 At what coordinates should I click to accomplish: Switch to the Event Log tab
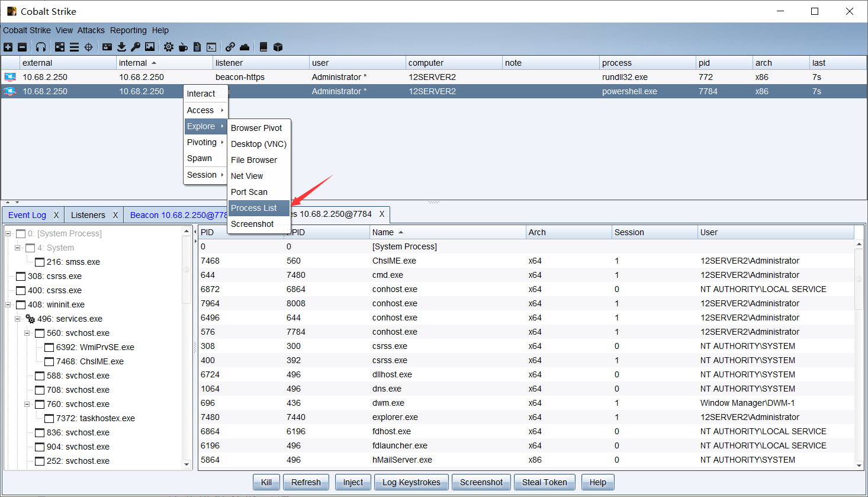(27, 215)
